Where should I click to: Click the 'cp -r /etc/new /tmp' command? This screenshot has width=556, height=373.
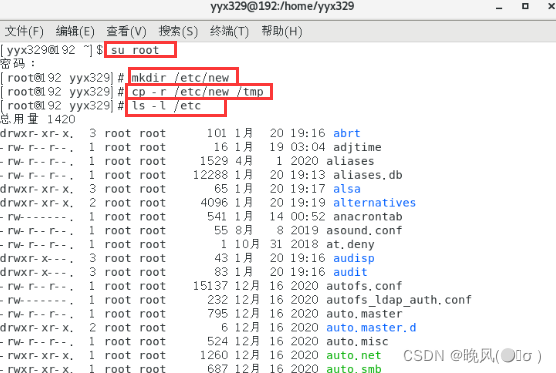click(x=198, y=91)
